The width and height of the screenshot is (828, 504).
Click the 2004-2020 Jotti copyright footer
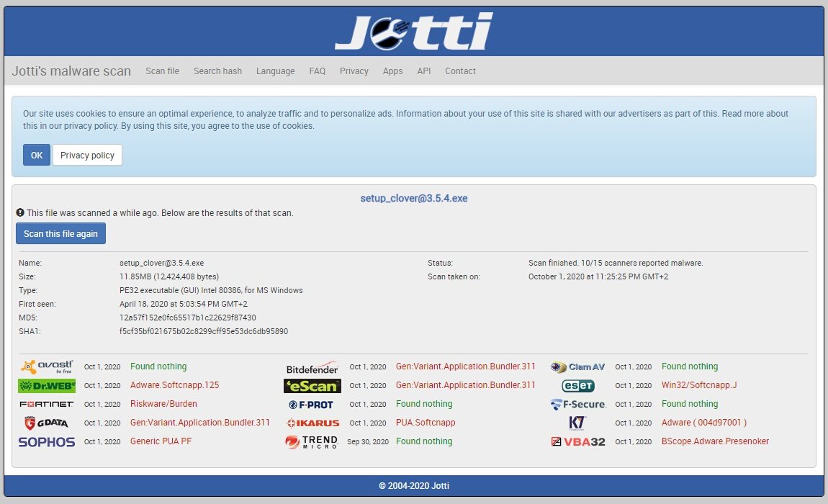[x=413, y=485]
